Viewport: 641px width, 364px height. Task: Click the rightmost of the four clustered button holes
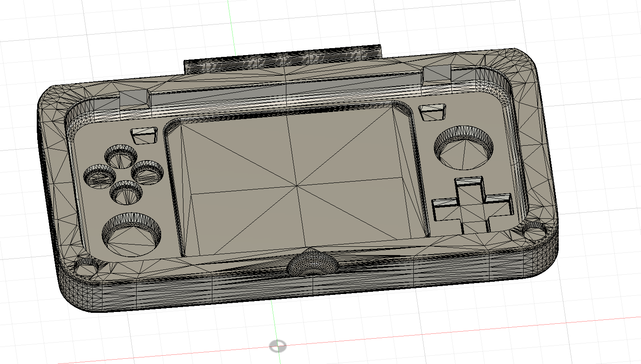(148, 172)
